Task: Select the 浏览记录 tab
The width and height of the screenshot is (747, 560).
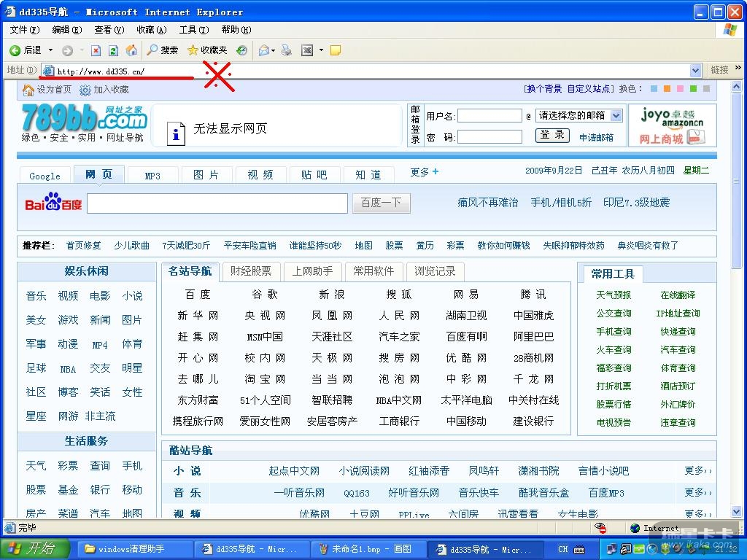Action: (435, 271)
